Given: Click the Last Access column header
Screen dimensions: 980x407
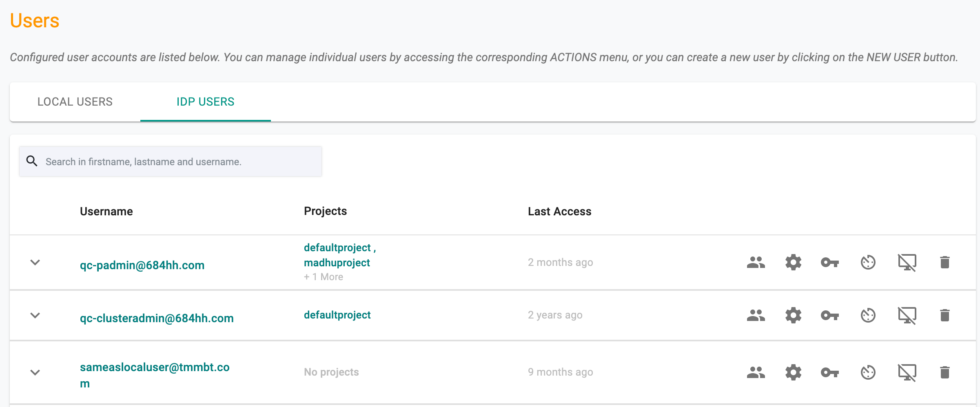Looking at the screenshot, I should coord(559,211).
